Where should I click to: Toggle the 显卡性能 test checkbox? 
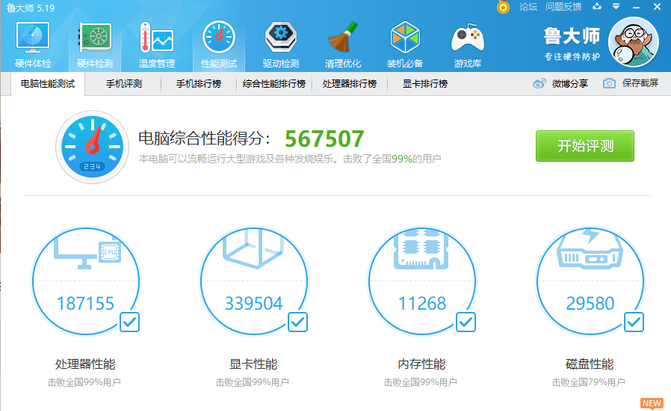click(x=298, y=322)
